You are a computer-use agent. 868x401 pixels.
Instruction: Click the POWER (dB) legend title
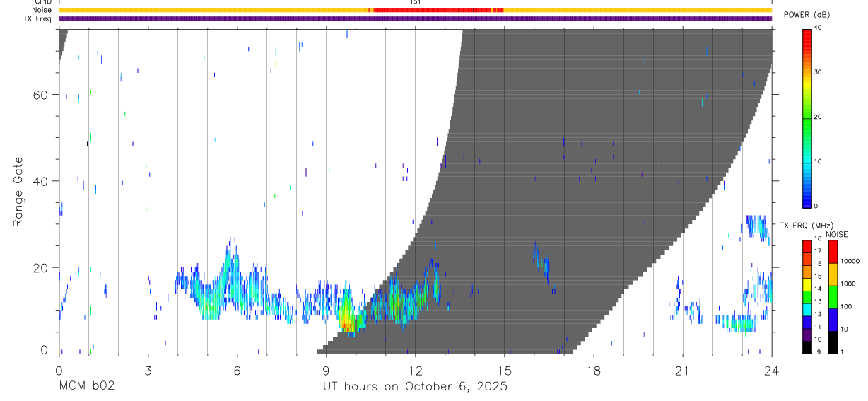(807, 15)
